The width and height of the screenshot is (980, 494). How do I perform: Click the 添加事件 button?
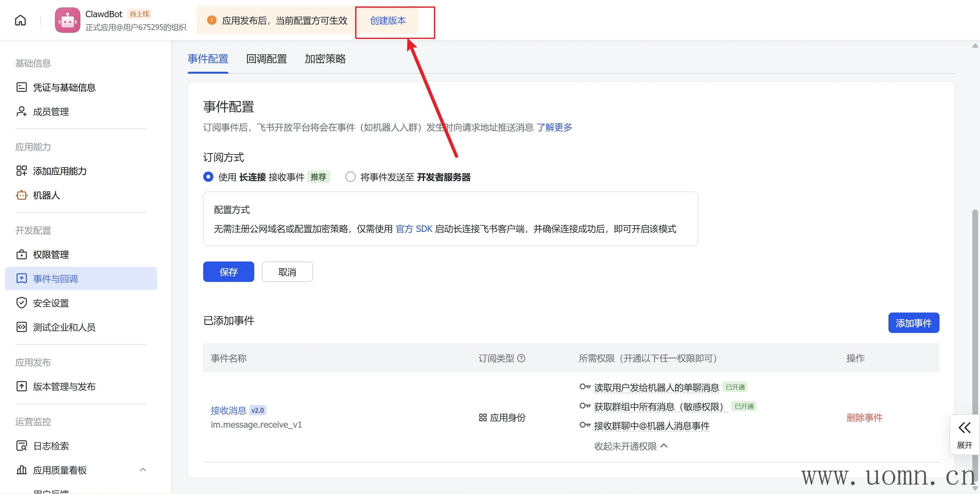click(913, 323)
